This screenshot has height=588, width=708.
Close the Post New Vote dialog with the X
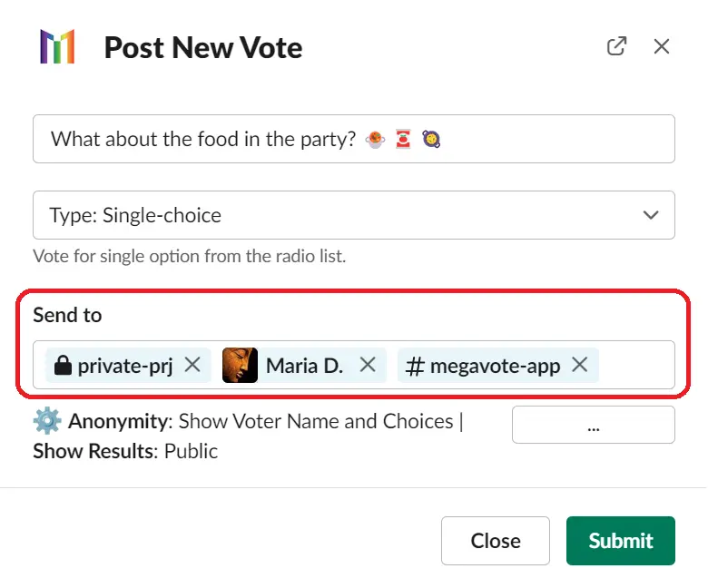pos(661,46)
